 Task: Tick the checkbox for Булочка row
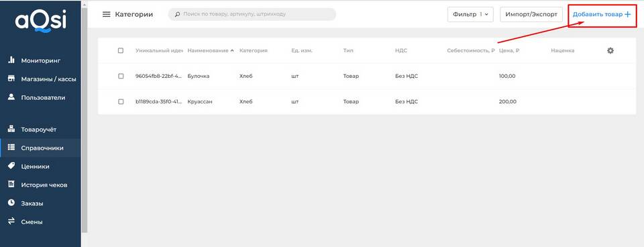(x=121, y=76)
